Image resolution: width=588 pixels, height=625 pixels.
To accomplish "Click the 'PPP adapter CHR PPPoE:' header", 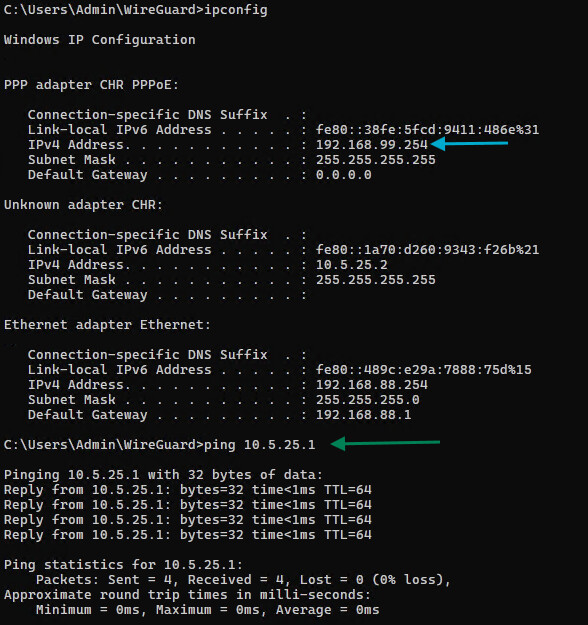I will 91,85.
